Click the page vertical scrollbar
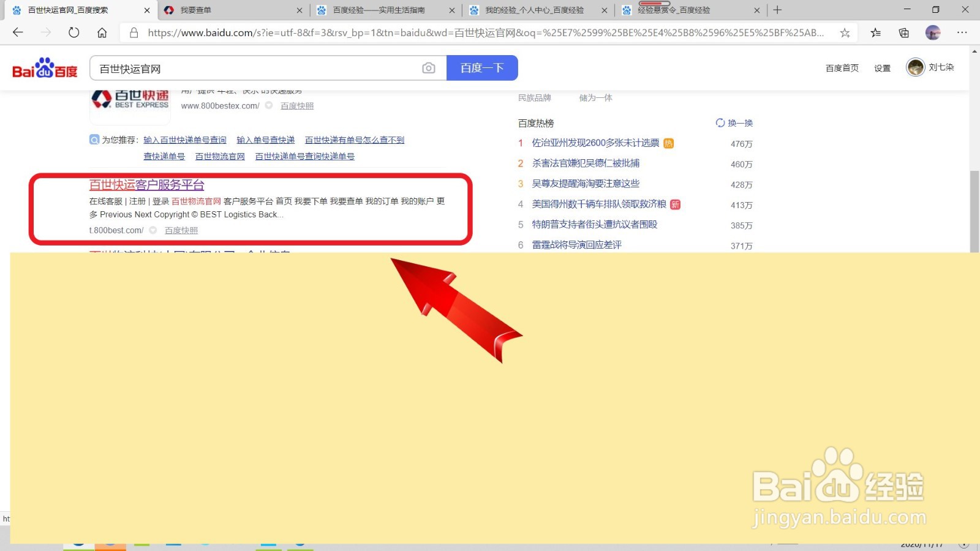980x551 pixels. (974, 211)
